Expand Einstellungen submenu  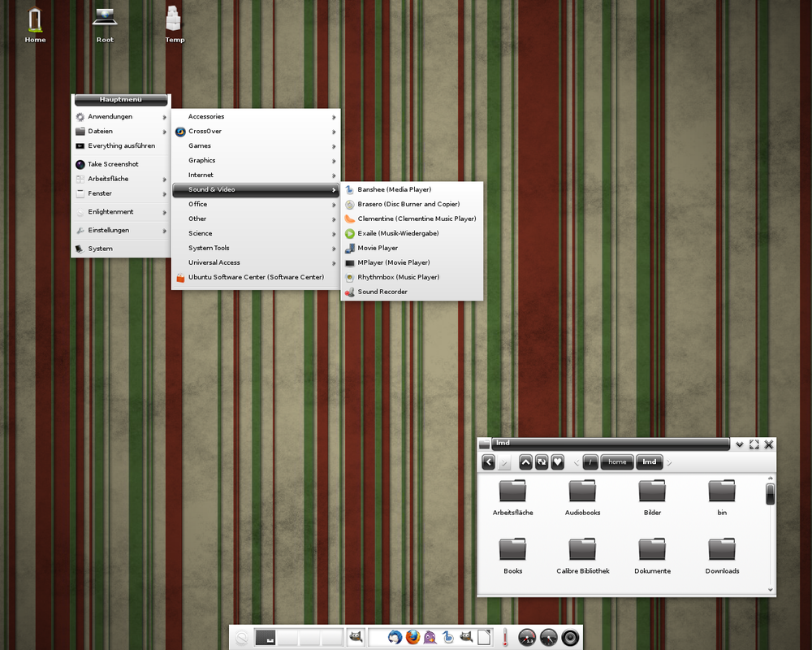click(x=121, y=230)
